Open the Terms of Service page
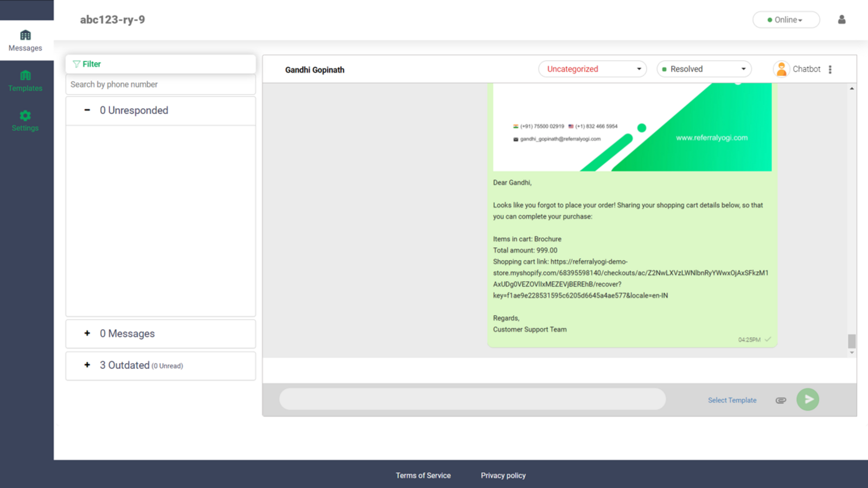Image resolution: width=868 pixels, height=488 pixels. point(423,475)
